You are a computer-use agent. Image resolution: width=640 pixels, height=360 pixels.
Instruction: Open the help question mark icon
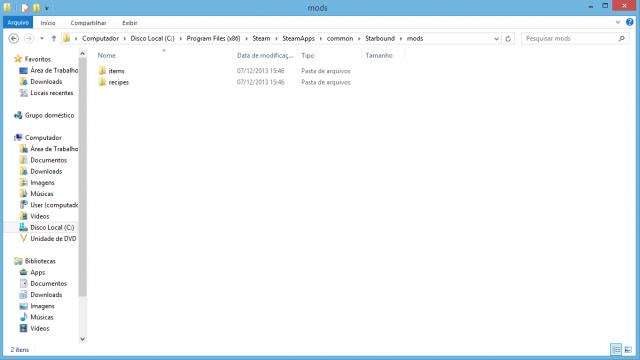coord(629,22)
